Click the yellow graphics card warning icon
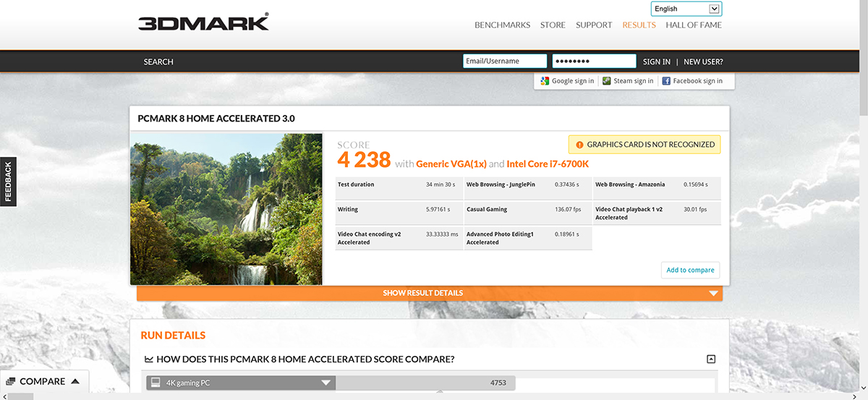 coord(578,145)
